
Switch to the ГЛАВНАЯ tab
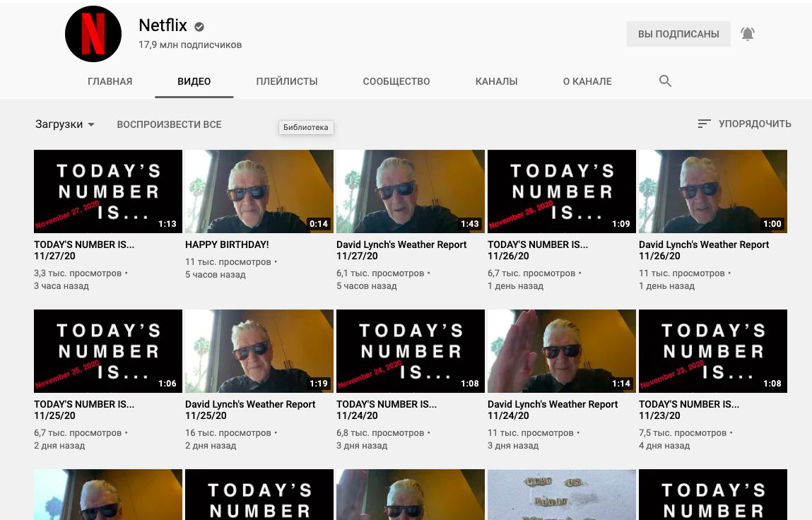110,81
